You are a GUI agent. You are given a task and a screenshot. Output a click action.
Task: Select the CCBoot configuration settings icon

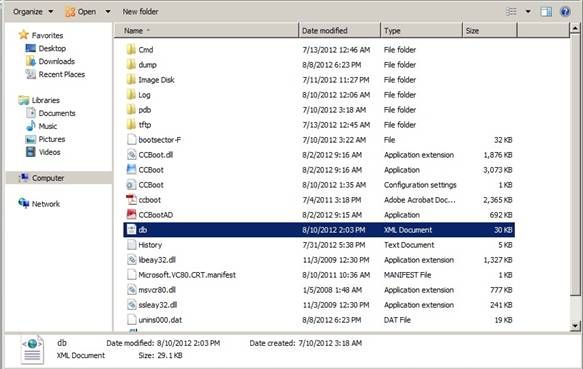(131, 184)
